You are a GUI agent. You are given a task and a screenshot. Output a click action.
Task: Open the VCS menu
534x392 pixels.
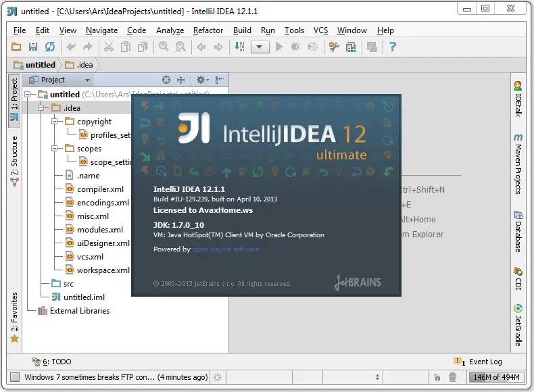[x=321, y=30]
